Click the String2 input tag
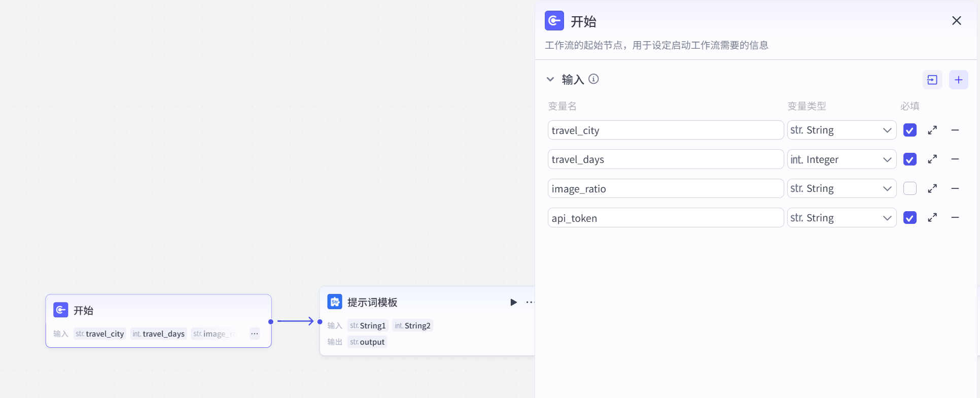 (x=412, y=325)
